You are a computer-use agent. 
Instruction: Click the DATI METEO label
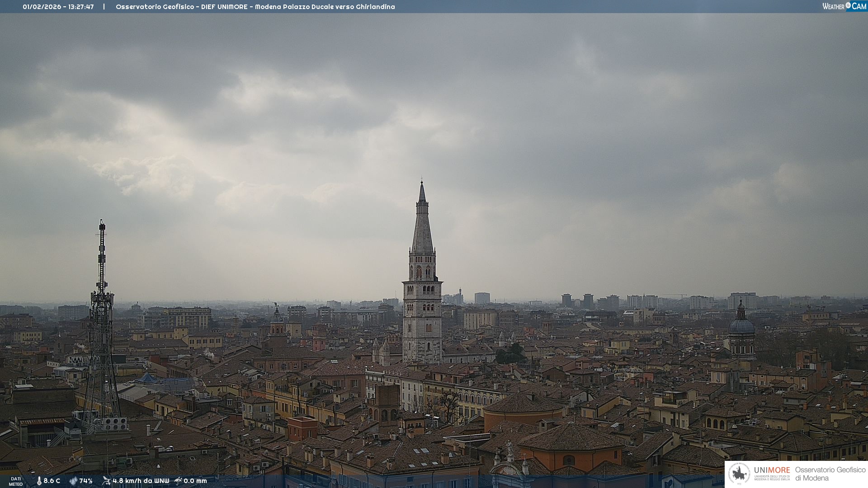(x=16, y=481)
